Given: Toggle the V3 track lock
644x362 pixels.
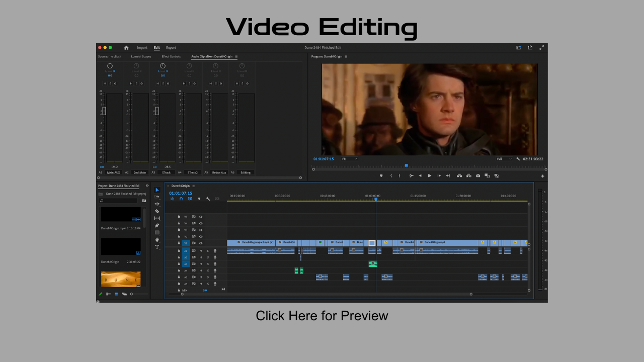Looking at the screenshot, I should (x=179, y=230).
